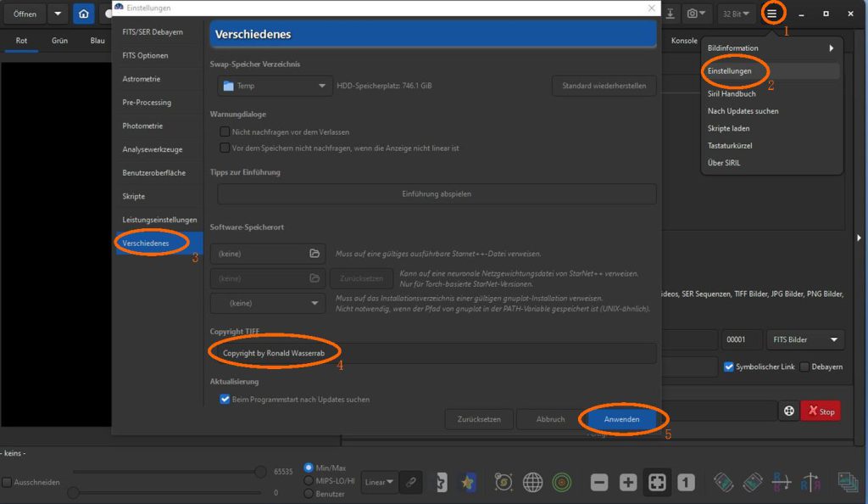
Task: Enable 'Nicht nachfragen vor dem Verlassen' checkbox
Action: click(x=225, y=132)
